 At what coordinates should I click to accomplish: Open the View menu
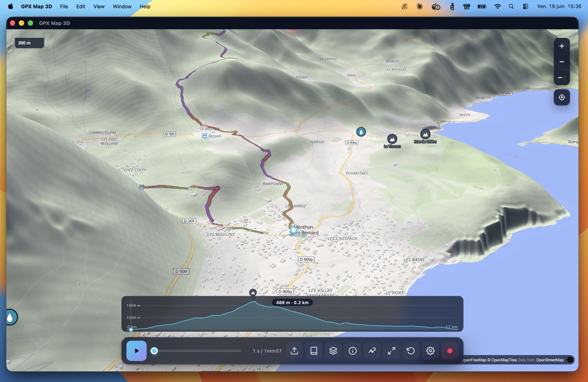coord(99,6)
